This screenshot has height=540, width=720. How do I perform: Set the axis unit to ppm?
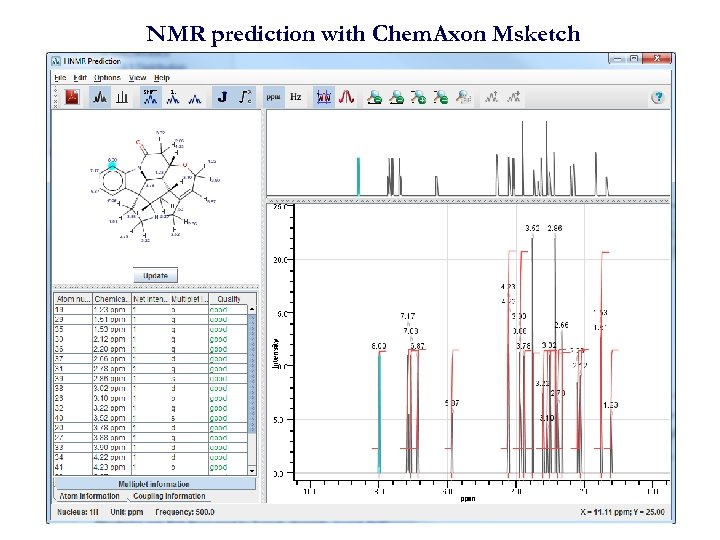point(273,97)
